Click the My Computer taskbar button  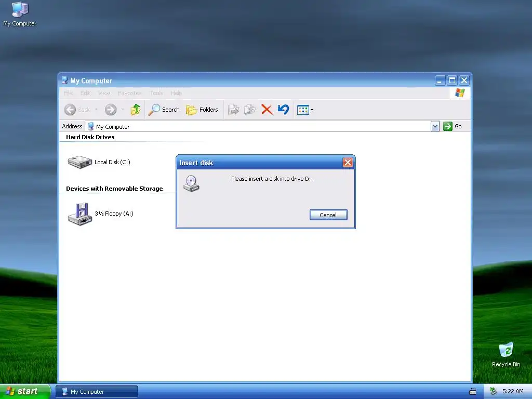(x=97, y=392)
